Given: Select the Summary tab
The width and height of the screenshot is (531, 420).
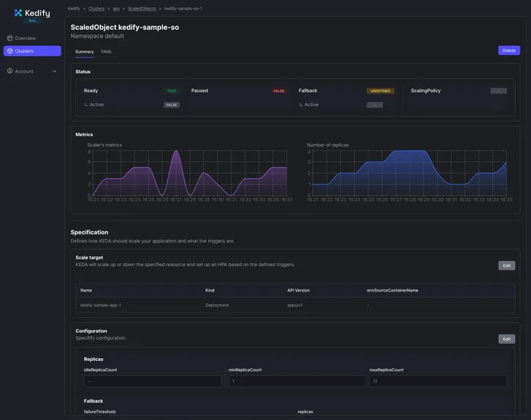Looking at the screenshot, I should tap(84, 52).
